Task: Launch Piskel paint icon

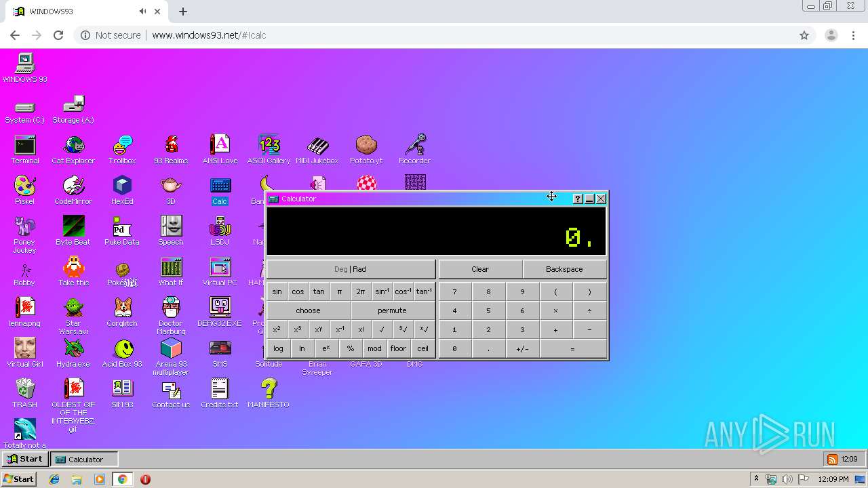Action: [24, 190]
